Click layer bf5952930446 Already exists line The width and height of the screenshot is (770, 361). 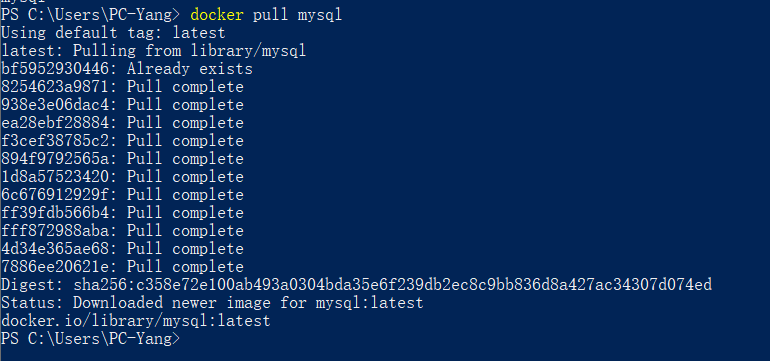point(127,69)
